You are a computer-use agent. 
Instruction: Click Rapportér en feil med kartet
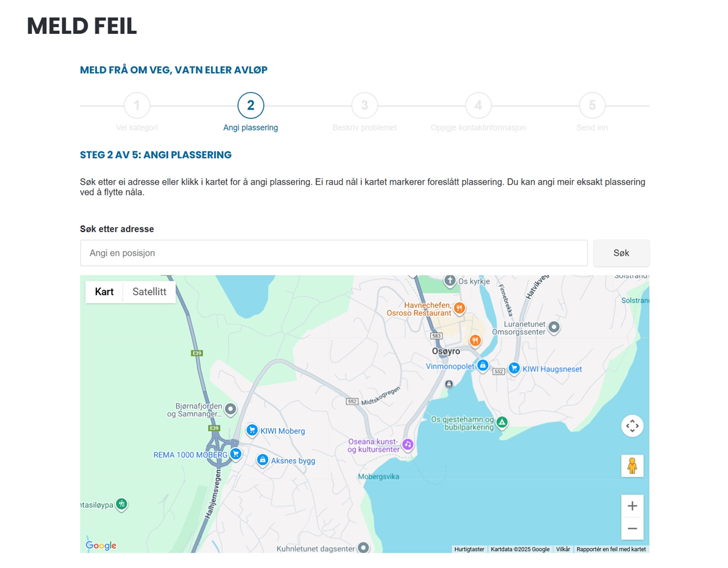pos(611,549)
